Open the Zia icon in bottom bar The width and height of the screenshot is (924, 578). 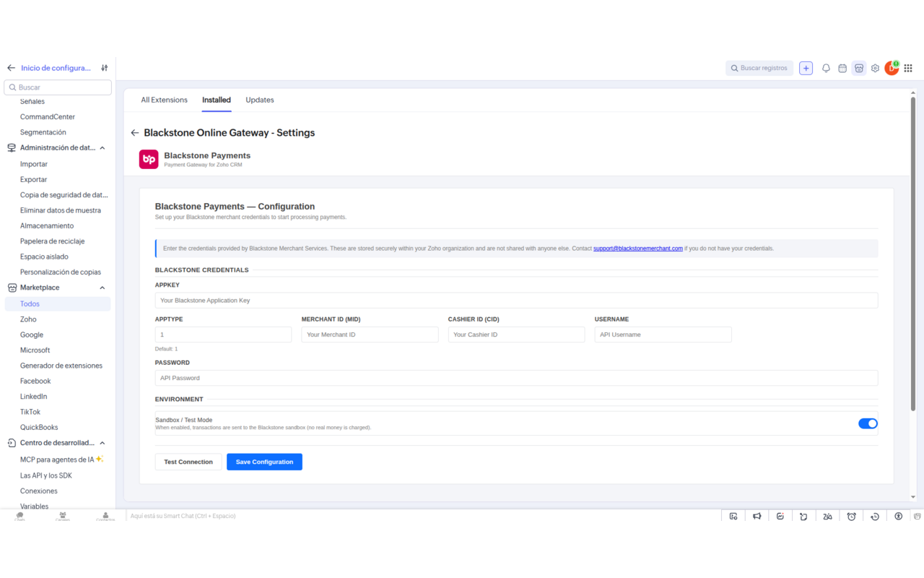pyautogui.click(x=827, y=516)
